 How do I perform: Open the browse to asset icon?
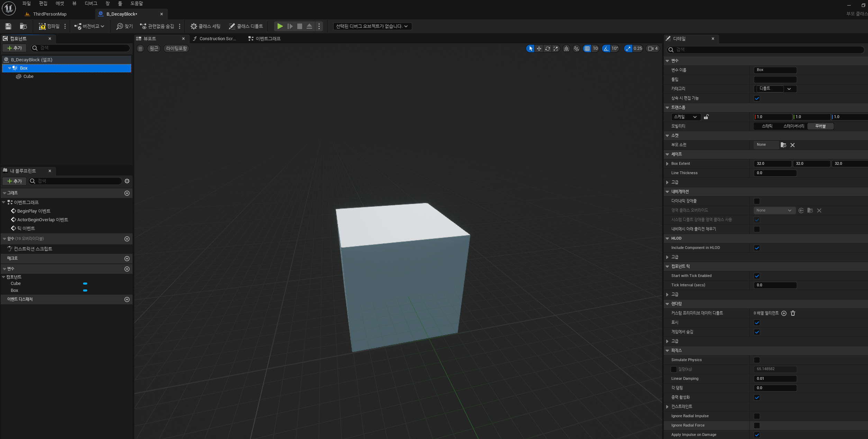pos(23,26)
